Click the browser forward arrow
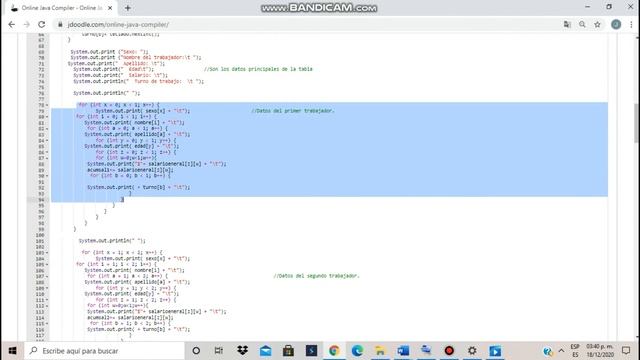The width and height of the screenshot is (640, 360). click(27, 24)
